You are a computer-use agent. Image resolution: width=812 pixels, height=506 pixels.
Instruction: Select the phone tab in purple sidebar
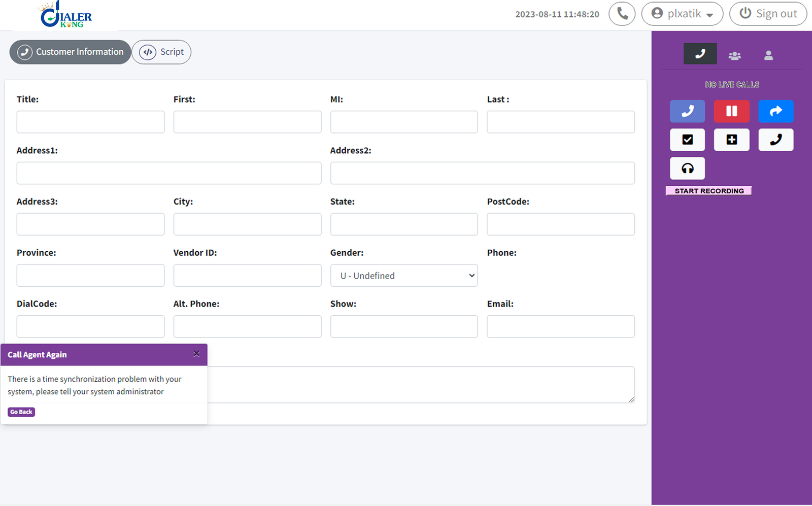[700, 54]
